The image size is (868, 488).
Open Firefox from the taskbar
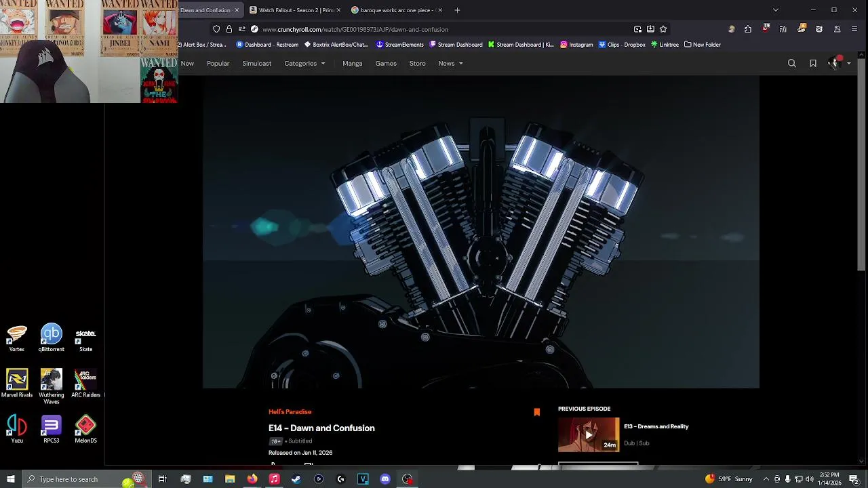tap(252, 479)
